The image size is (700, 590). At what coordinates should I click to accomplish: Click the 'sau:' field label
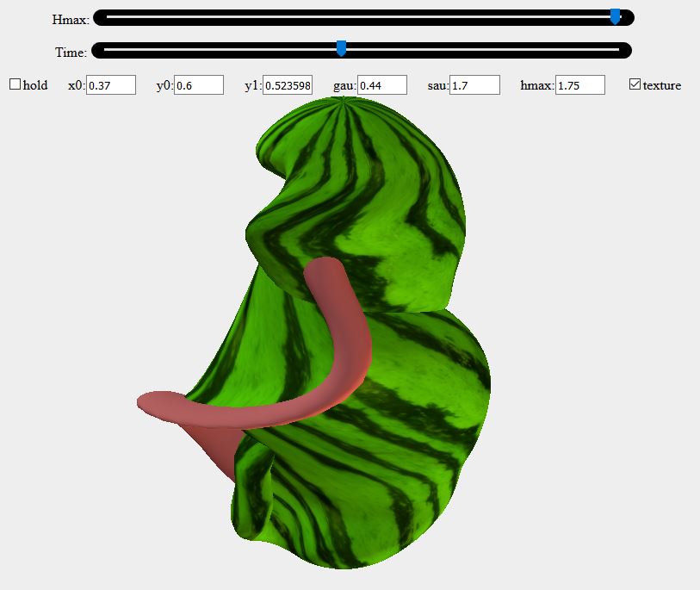438,85
